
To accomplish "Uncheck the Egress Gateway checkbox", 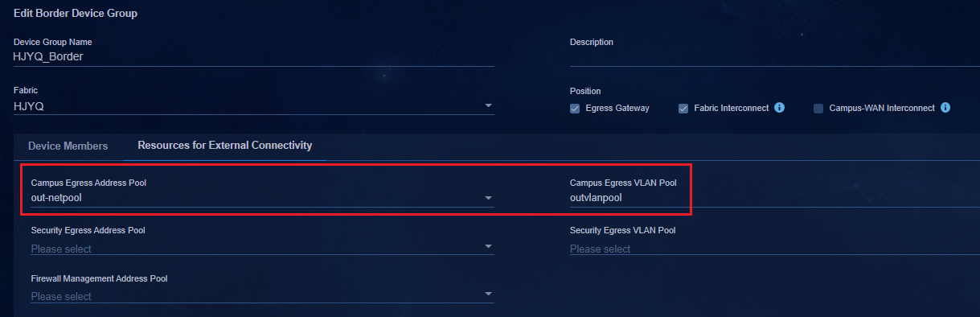I will [575, 109].
